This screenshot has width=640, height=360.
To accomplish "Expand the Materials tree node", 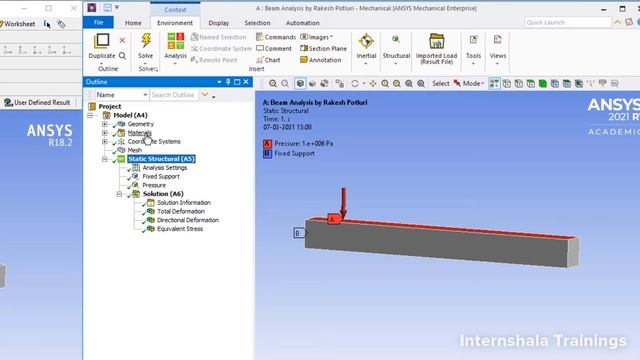I will pyautogui.click(x=105, y=133).
